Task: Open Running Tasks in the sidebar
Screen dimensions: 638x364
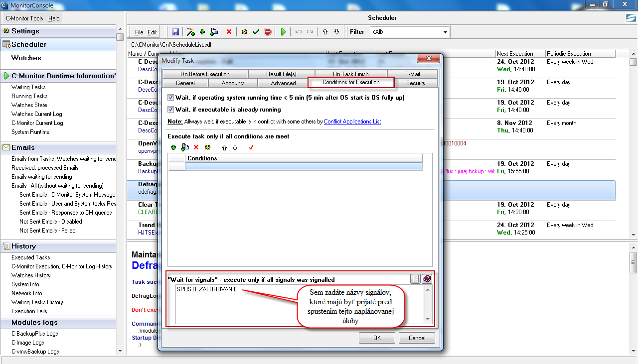Action: pos(29,96)
